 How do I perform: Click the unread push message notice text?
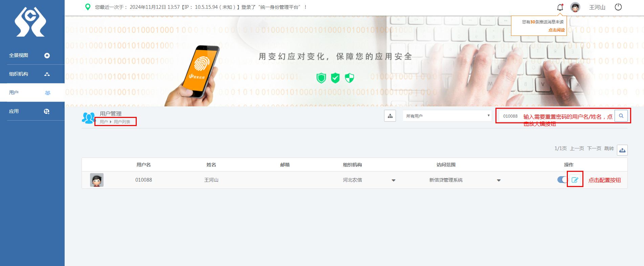[543, 22]
